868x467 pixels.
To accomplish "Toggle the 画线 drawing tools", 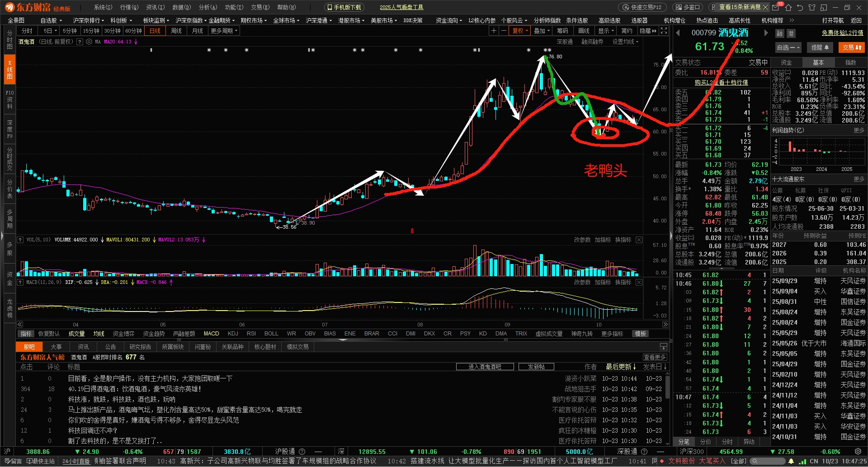I will click(x=584, y=31).
